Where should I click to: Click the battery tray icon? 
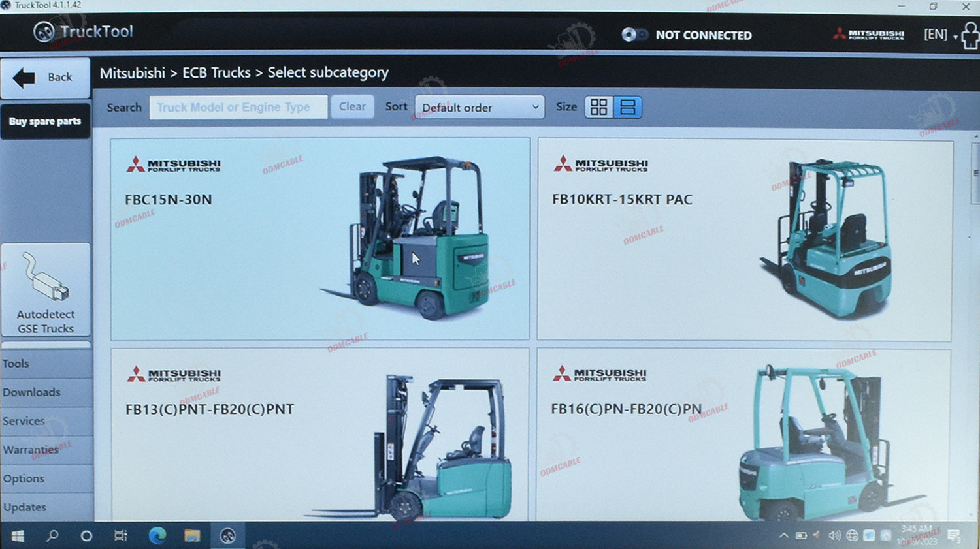pyautogui.click(x=801, y=536)
